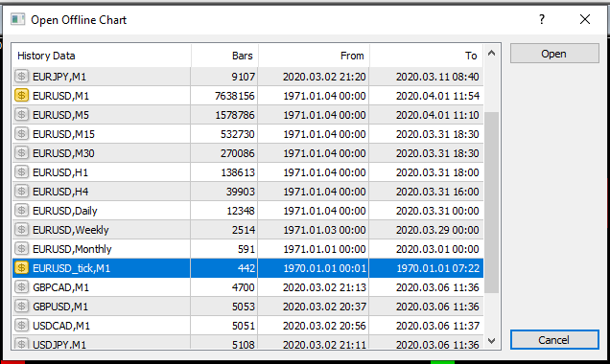Click From date 1971.01.03 00:00
610x364 pixels.
pos(324,230)
